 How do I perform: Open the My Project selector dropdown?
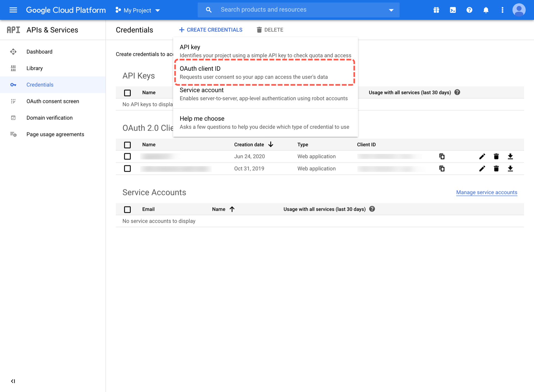138,10
